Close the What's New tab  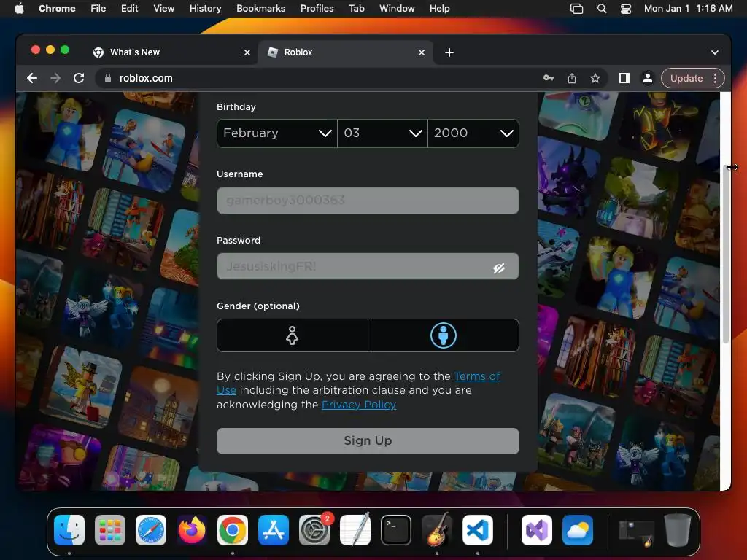(x=247, y=52)
